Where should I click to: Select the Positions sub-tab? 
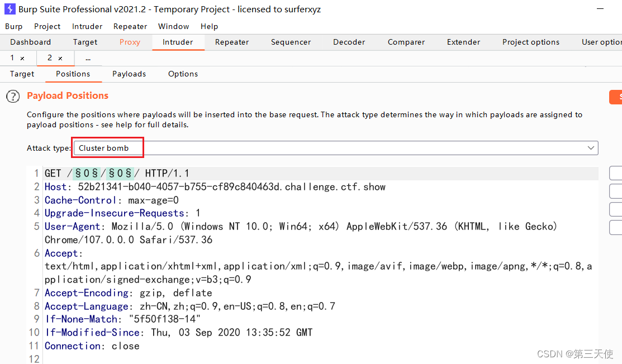pyautogui.click(x=73, y=74)
